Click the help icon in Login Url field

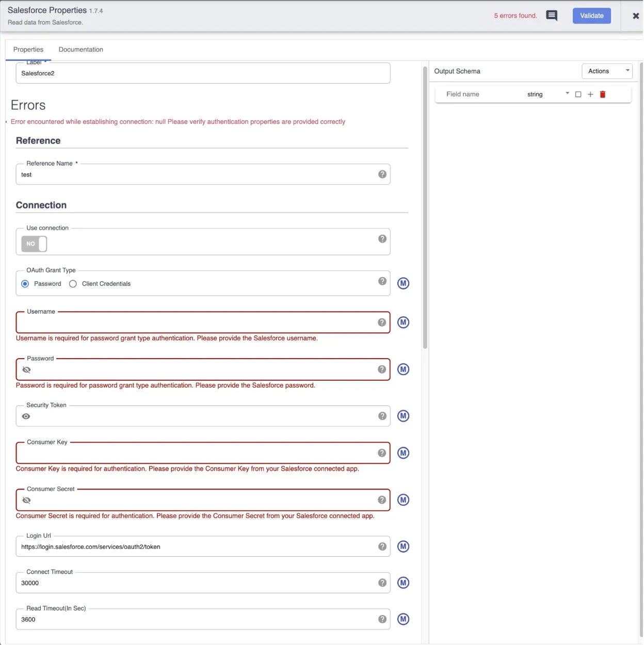point(382,546)
